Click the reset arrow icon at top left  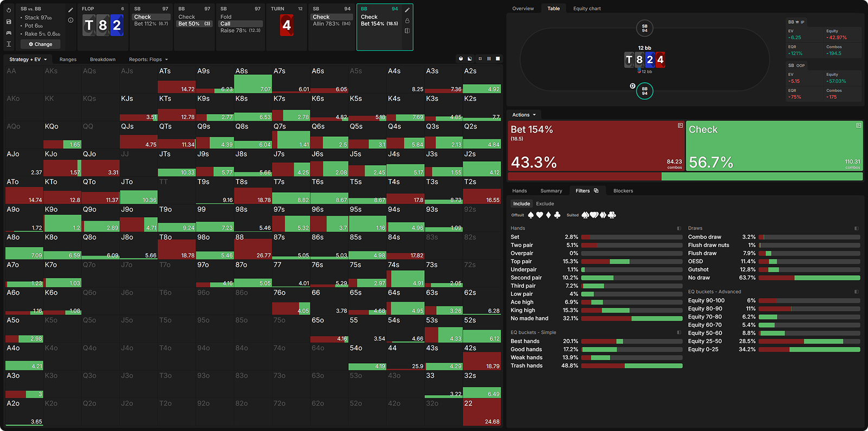click(9, 10)
